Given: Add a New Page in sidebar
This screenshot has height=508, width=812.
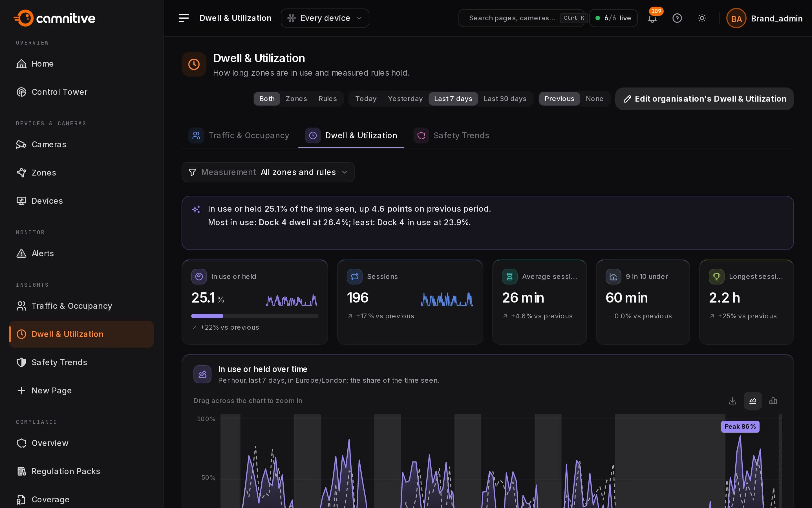Looking at the screenshot, I should [x=81, y=390].
